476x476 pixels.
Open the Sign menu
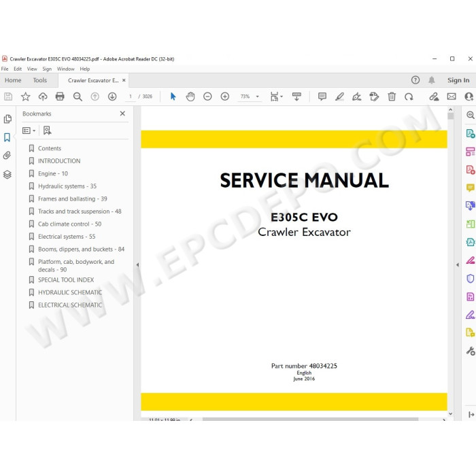click(x=47, y=69)
